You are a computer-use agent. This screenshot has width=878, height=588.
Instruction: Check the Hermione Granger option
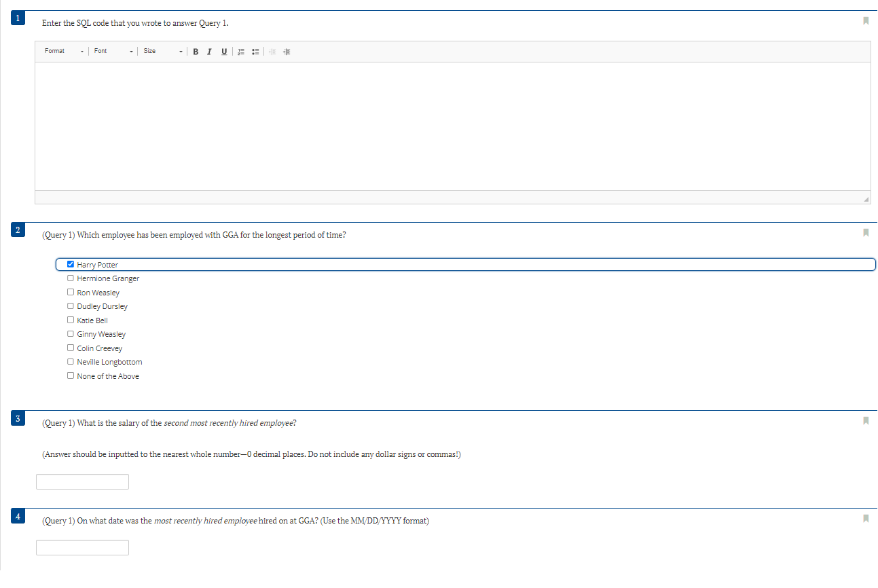click(71, 278)
